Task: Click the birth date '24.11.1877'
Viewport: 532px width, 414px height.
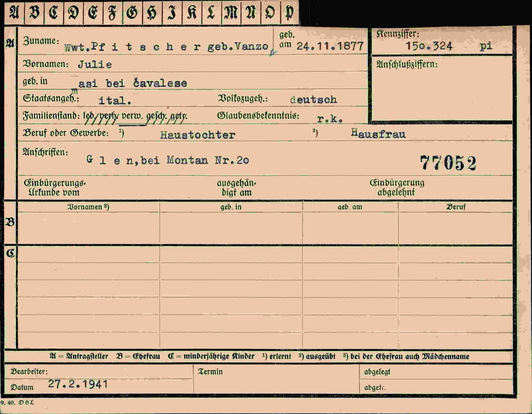Action: pos(330,46)
